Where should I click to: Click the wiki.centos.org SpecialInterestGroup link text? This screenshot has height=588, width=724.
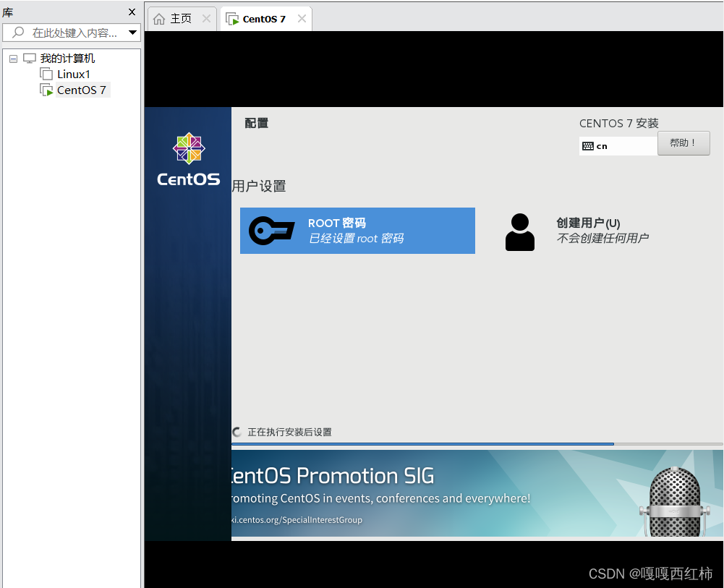297,520
